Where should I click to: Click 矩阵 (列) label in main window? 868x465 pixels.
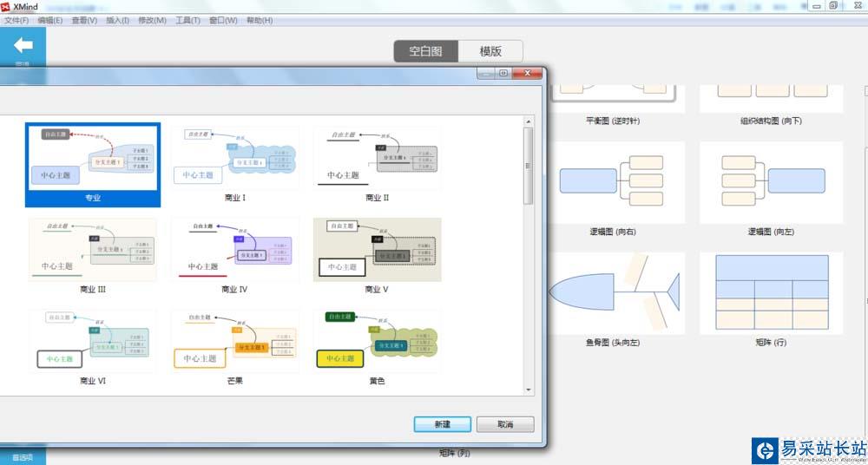[455, 454]
